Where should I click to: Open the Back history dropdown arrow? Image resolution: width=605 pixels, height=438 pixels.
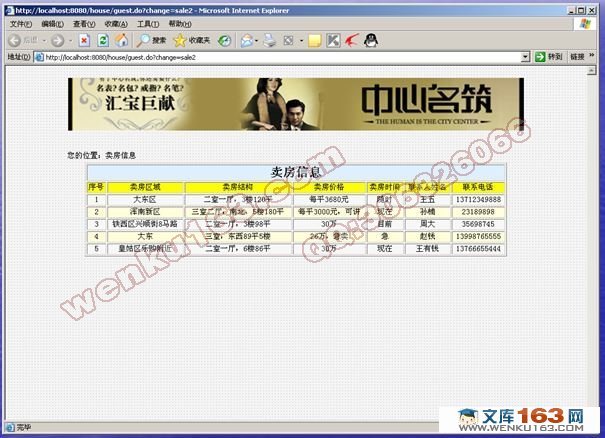[44, 41]
